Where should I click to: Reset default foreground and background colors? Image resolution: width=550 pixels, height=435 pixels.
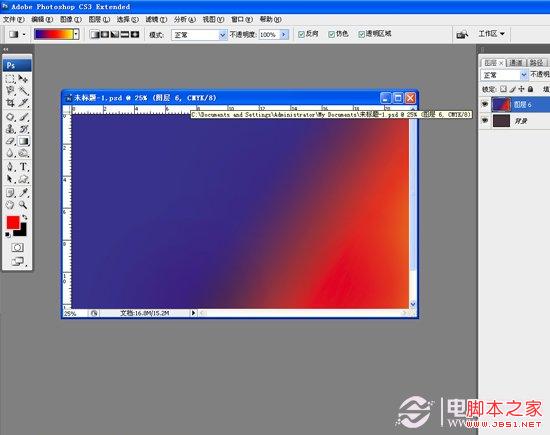8,235
